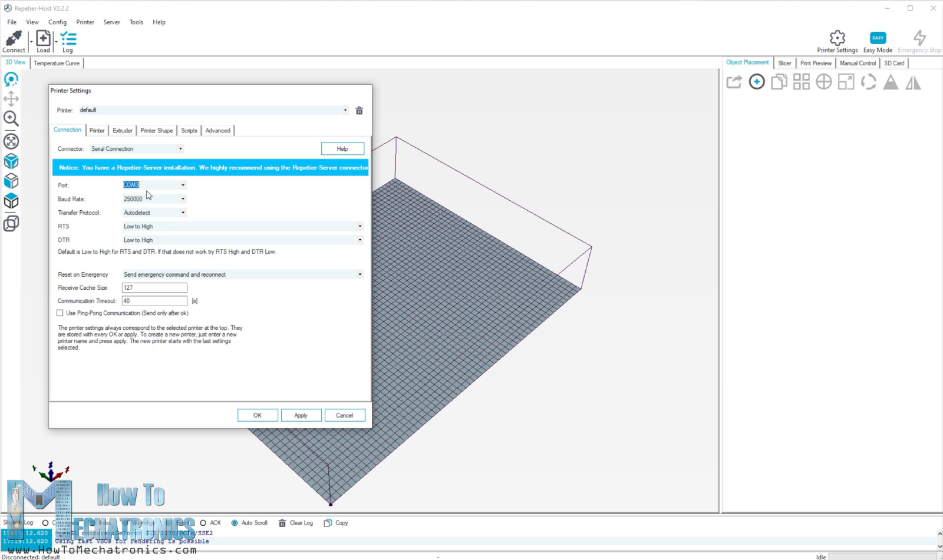Click the Connect plug icon
The image size is (943, 560).
point(14,39)
